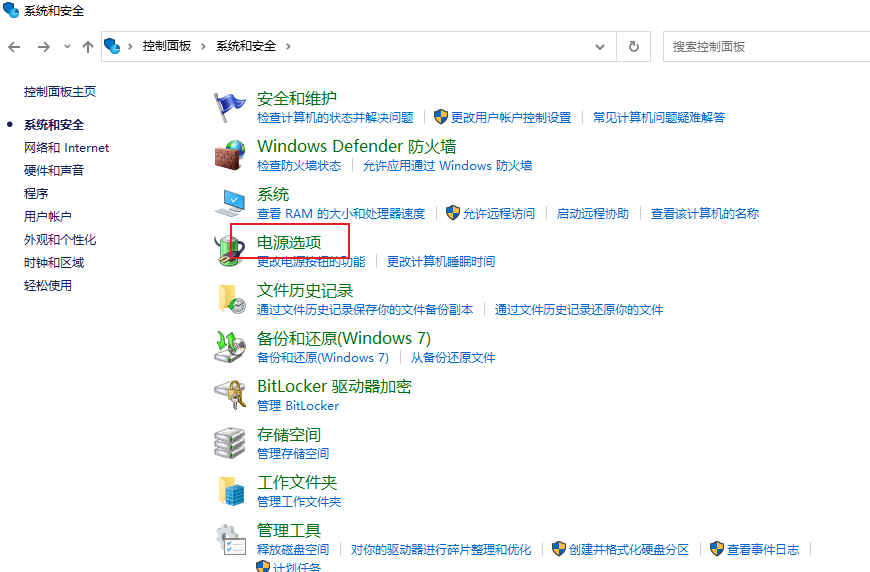This screenshot has width=870, height=572.
Task: Focus the 搜索控制面板 search box
Action: (766, 47)
